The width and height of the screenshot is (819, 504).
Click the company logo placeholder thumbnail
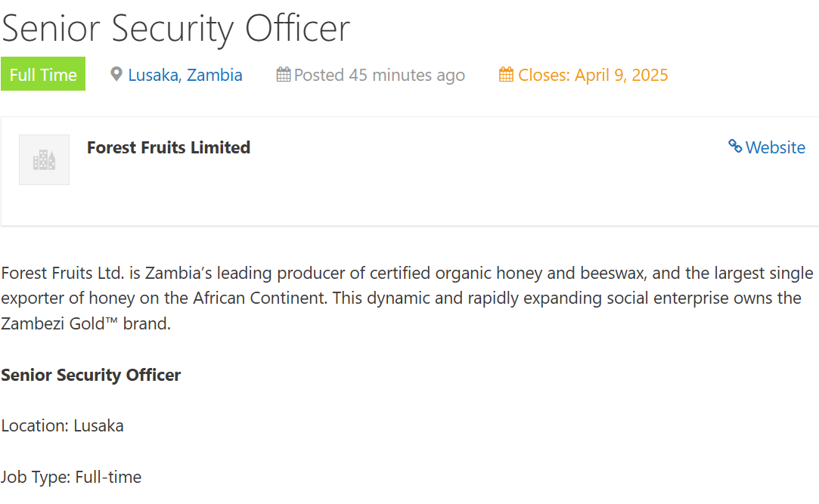click(45, 159)
